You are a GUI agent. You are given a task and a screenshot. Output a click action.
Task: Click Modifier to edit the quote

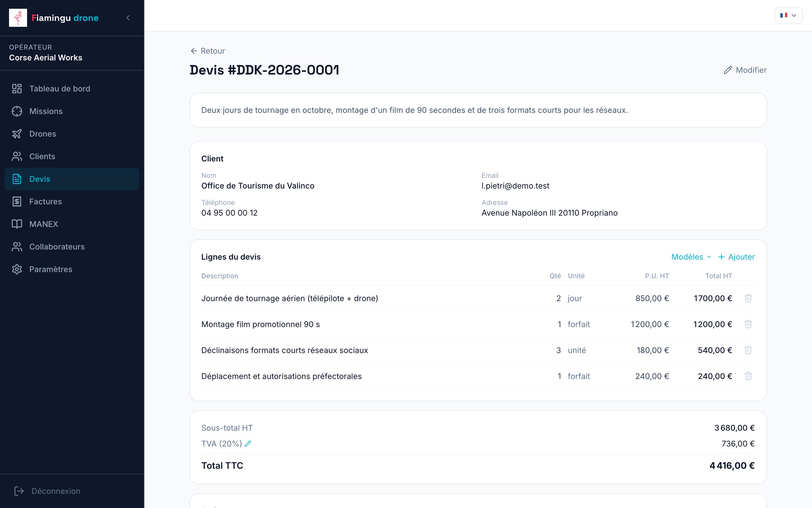coord(745,70)
